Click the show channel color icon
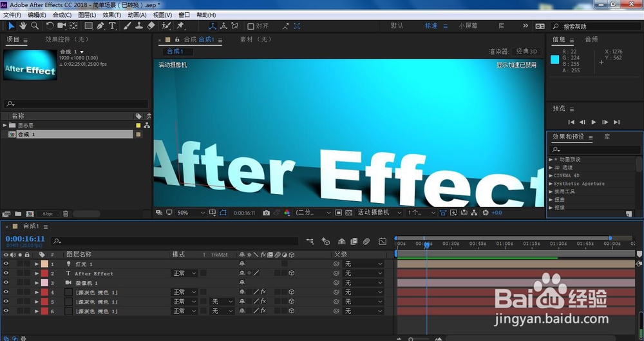The width and height of the screenshot is (644, 341). (287, 213)
